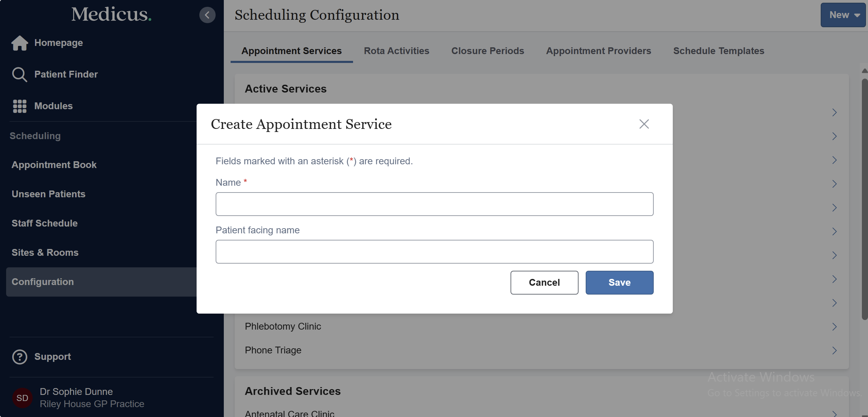
Task: Open the New dropdown button
Action: pyautogui.click(x=843, y=15)
